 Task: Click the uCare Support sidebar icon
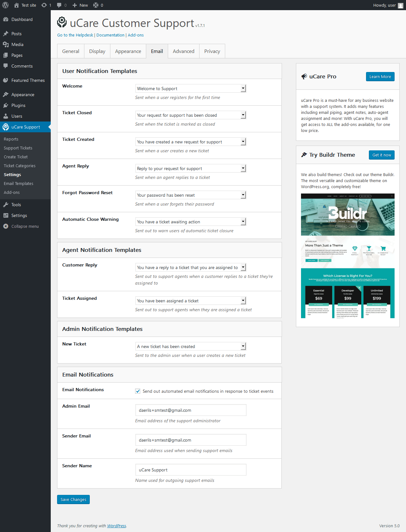(6, 127)
